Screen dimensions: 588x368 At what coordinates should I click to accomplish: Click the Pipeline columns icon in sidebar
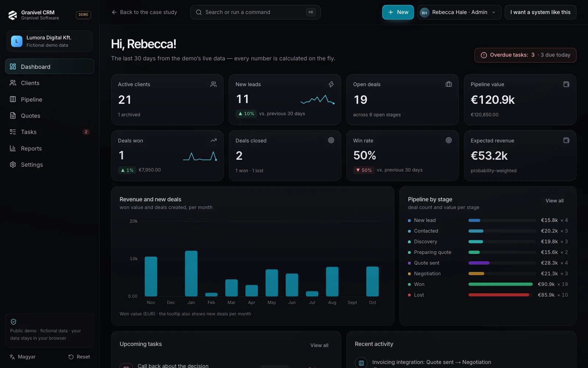click(13, 99)
